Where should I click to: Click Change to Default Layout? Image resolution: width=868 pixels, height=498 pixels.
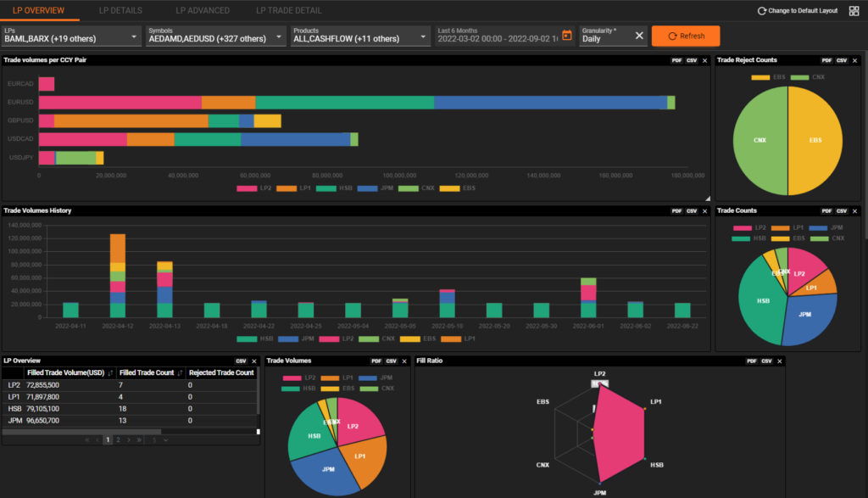pos(797,11)
